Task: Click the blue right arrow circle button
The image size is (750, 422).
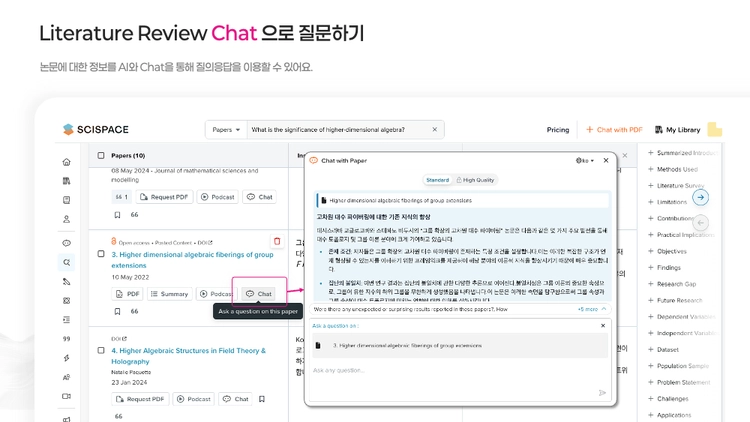Action: click(700, 197)
